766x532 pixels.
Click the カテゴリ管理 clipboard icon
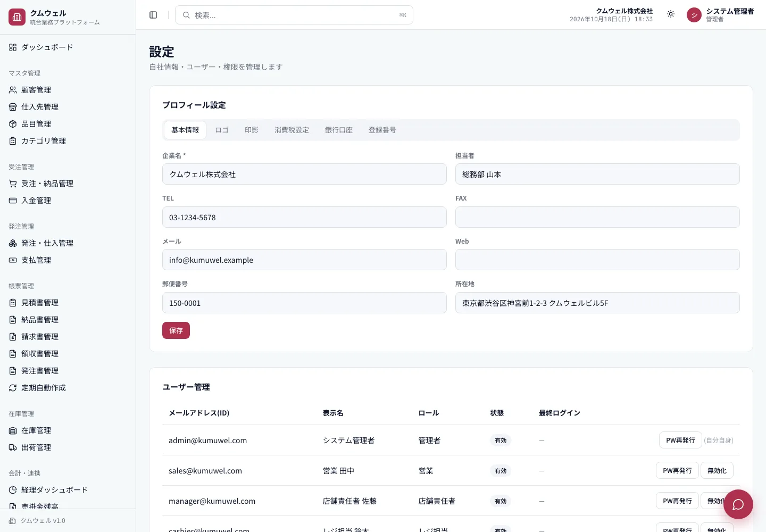pyautogui.click(x=13, y=141)
